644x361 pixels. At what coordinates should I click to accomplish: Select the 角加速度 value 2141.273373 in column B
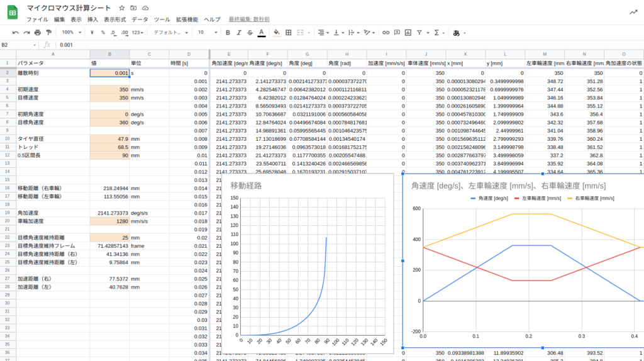coord(109,213)
